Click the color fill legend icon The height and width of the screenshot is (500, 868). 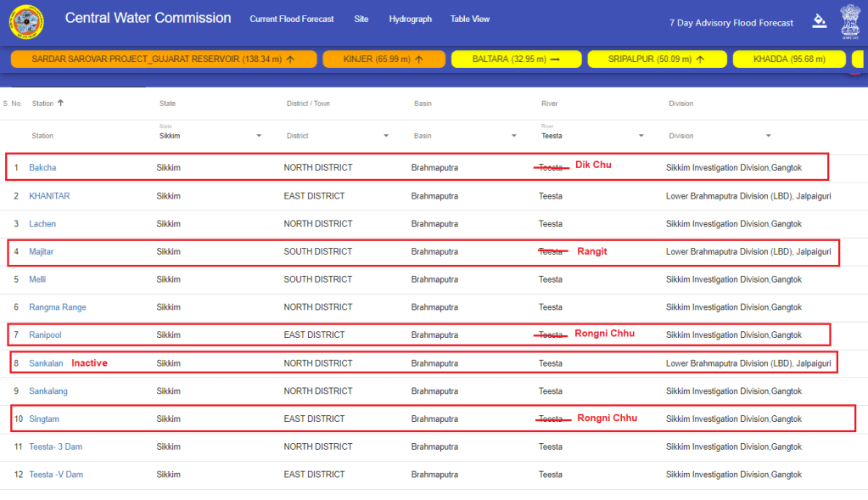coord(819,20)
